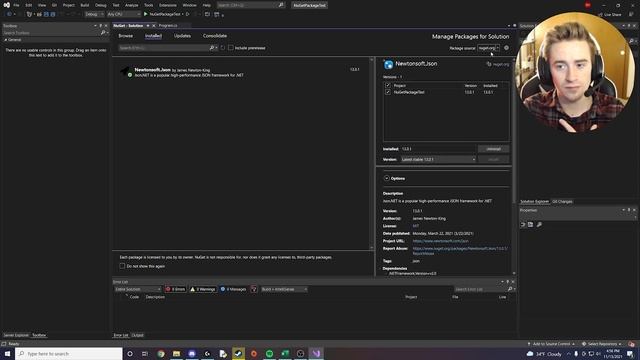Open the Output tab
Viewport: 640px width, 360px height.
(x=138, y=335)
